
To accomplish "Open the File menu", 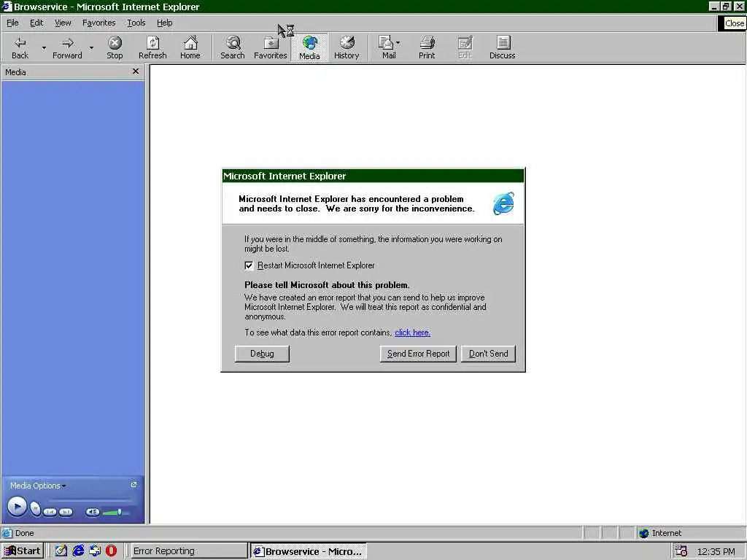I will (12, 23).
